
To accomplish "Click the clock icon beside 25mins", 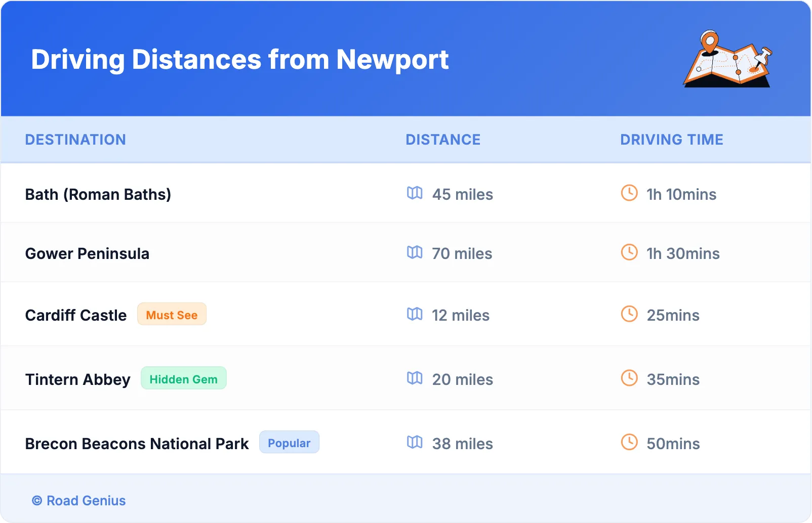I will point(629,314).
